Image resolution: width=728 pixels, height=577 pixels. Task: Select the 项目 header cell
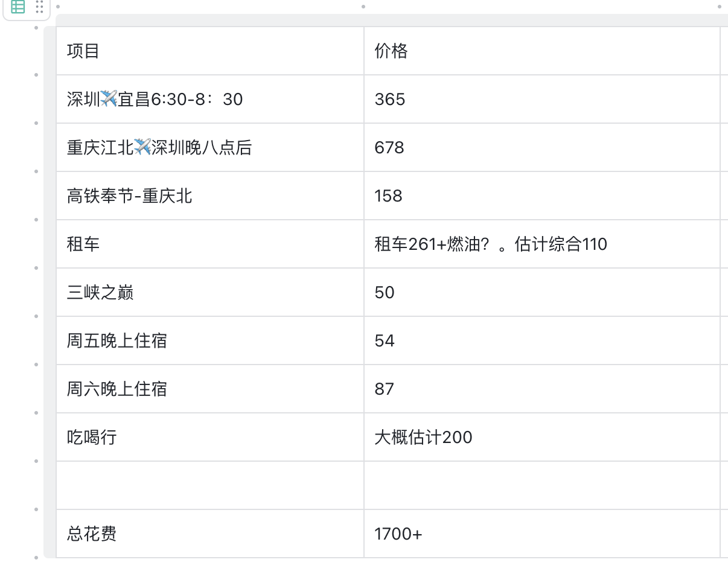coord(209,51)
